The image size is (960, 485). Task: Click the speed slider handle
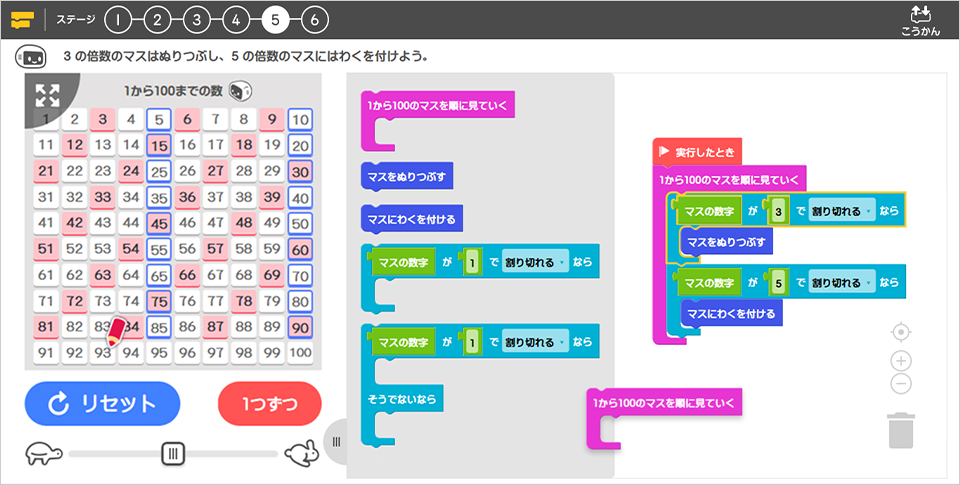click(x=174, y=454)
